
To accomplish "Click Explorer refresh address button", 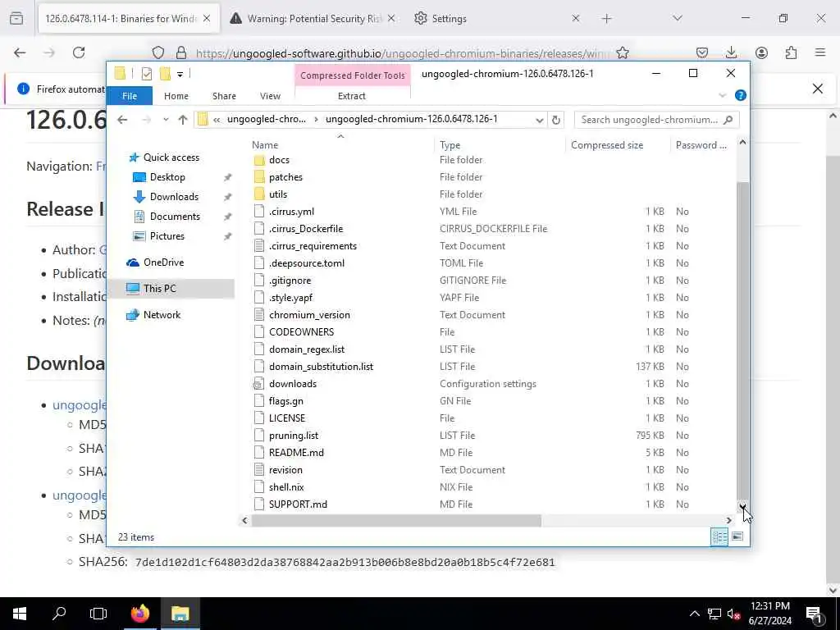I will point(556,120).
